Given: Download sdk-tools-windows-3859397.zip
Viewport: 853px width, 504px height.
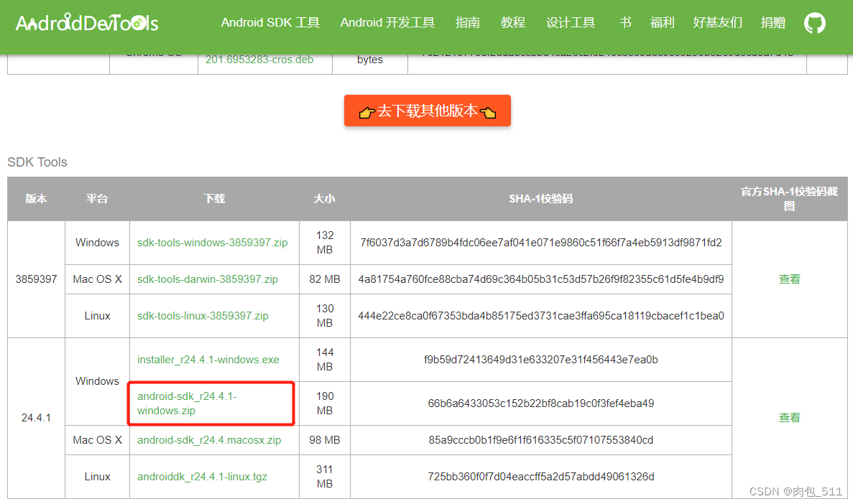Looking at the screenshot, I should (212, 243).
